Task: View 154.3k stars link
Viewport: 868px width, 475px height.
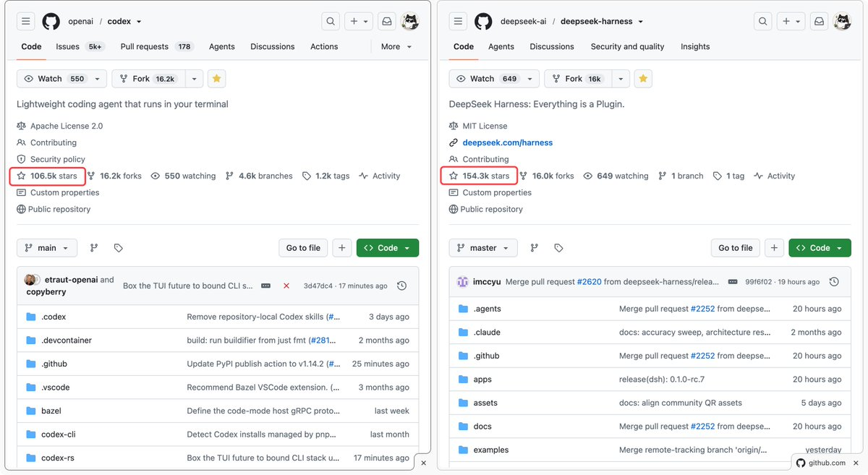Action: pyautogui.click(x=480, y=176)
